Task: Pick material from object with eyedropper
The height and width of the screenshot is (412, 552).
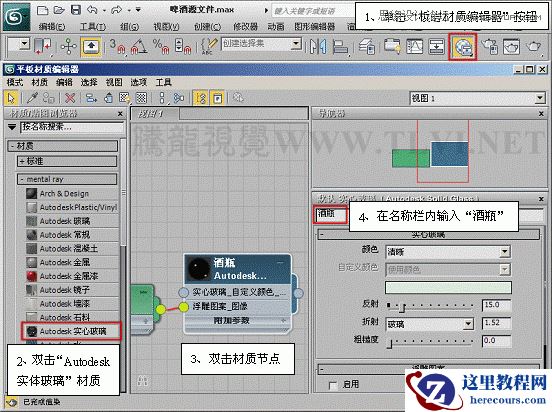Action: pos(32,98)
